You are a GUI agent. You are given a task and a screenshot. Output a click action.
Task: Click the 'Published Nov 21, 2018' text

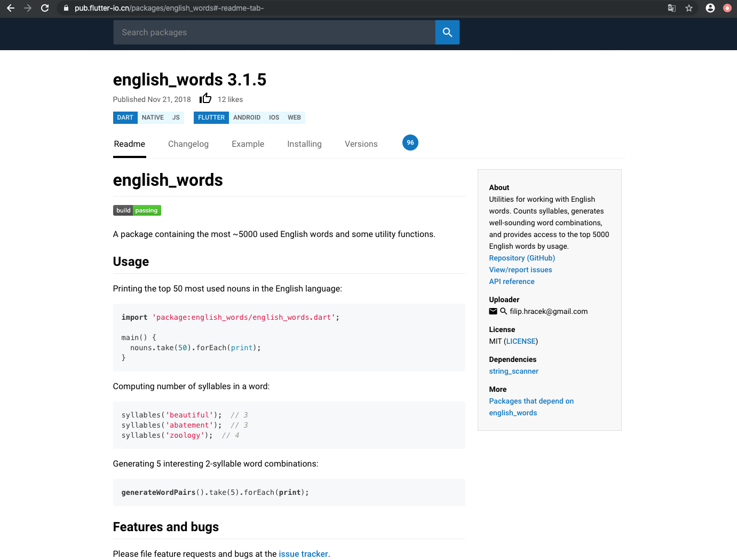tap(152, 99)
